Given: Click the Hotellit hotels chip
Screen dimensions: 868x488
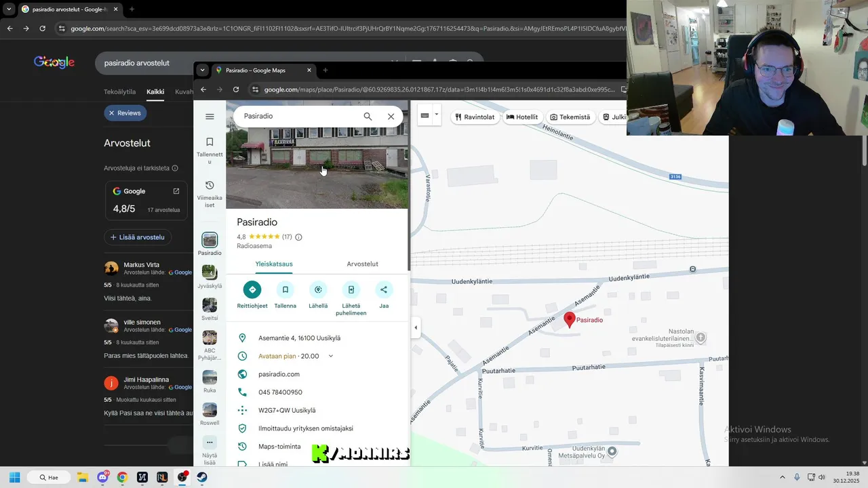Looking at the screenshot, I should (x=522, y=117).
